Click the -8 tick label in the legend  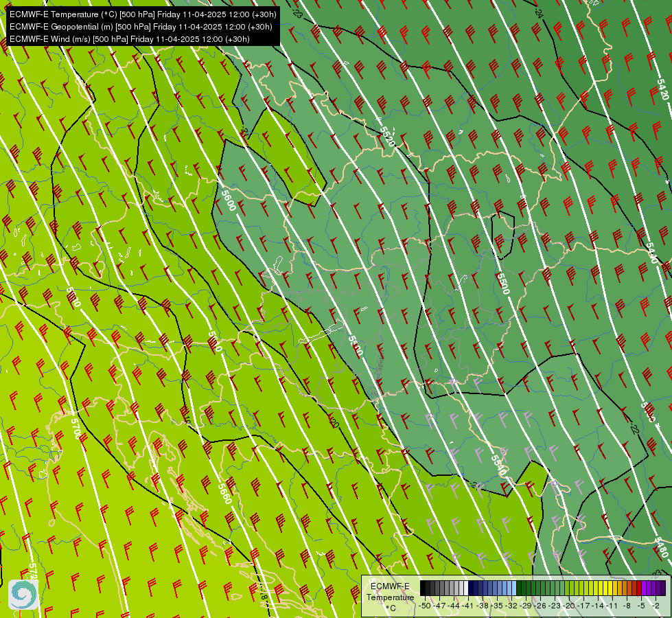628,606
